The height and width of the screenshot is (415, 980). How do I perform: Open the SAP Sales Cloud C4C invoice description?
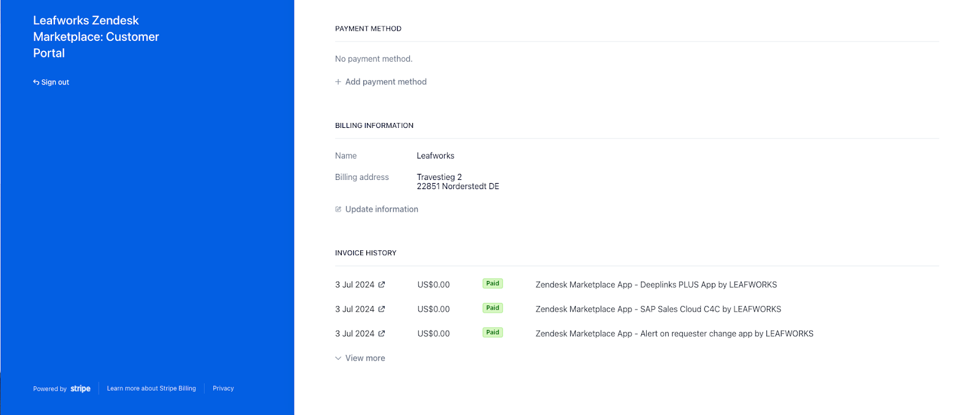coord(658,309)
